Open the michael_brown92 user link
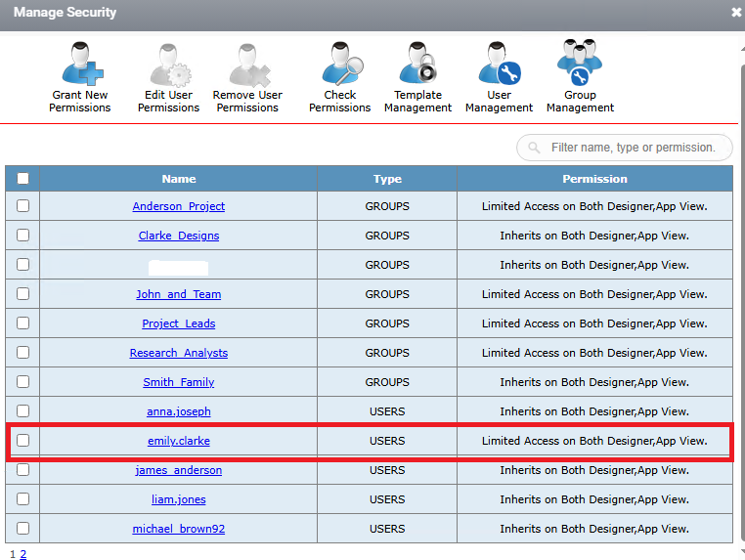 [179, 529]
